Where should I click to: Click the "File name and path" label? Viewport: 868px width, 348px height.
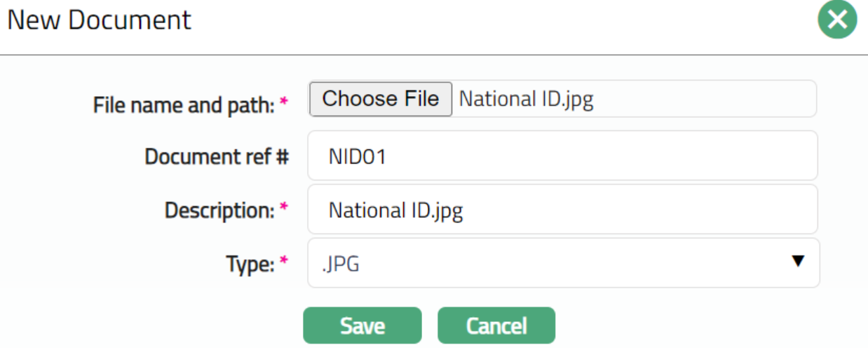(184, 105)
